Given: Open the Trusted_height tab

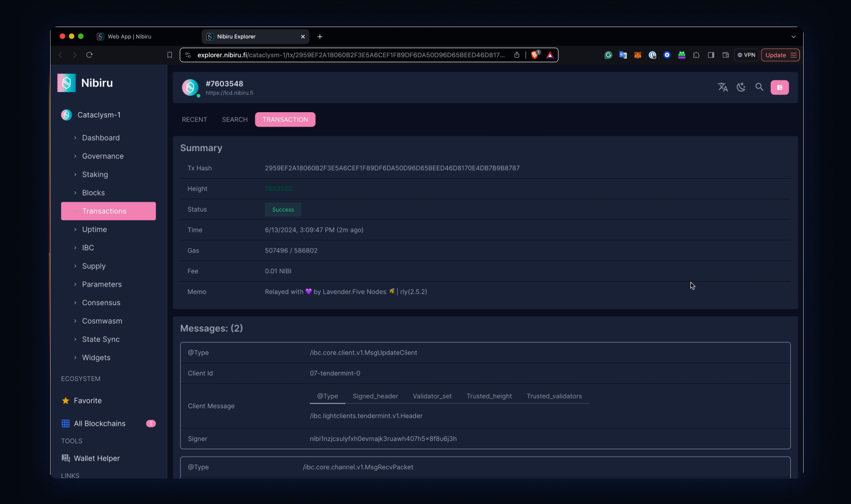Looking at the screenshot, I should 489,396.
